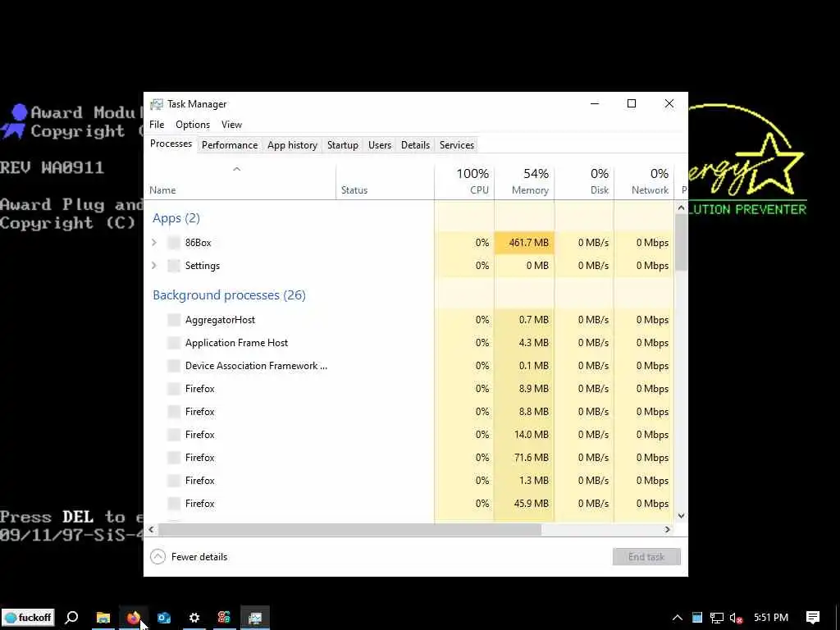The width and height of the screenshot is (840, 630).
Task: Click the horizontal scrollbar thumb
Action: pos(349,530)
